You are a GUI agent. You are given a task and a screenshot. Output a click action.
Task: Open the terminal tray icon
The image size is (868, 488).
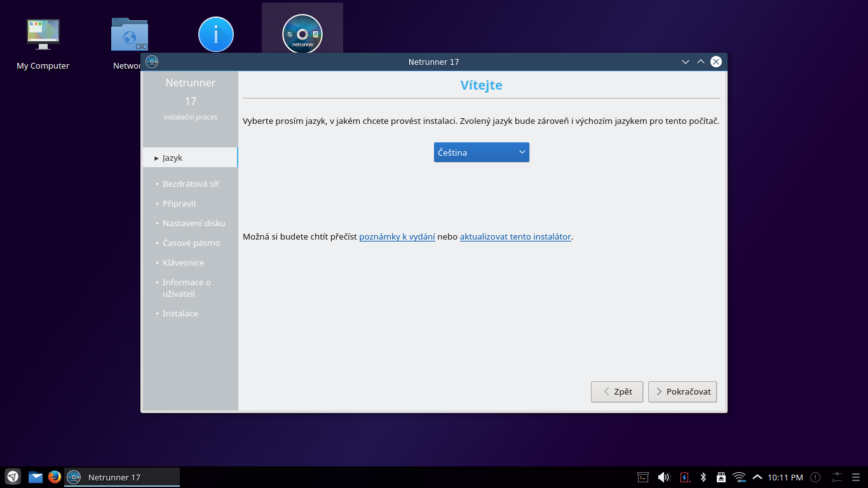643,477
